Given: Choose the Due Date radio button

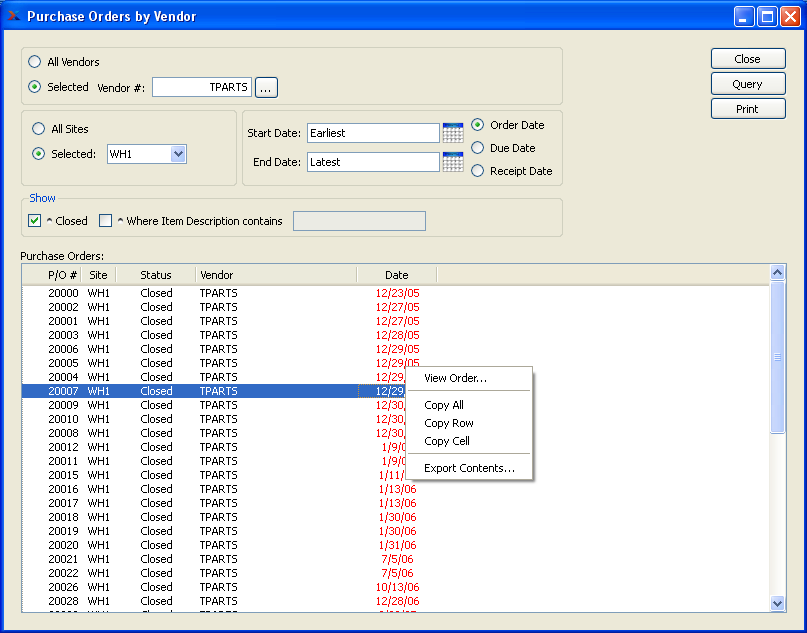Looking at the screenshot, I should (x=478, y=148).
